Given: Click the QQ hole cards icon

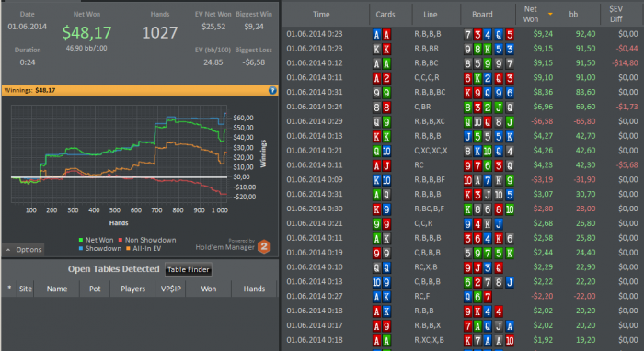Looking at the screenshot, I should pos(382,267).
